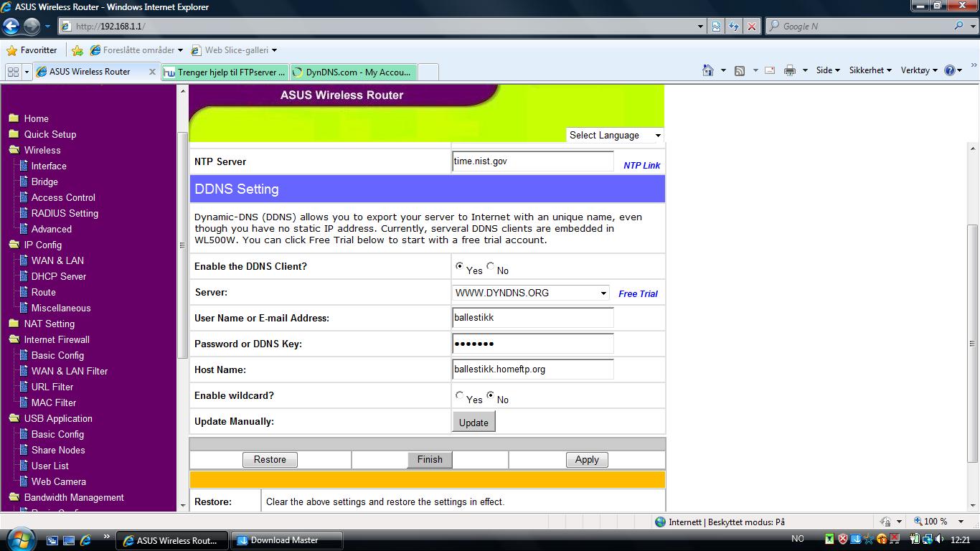Click the main page vertical scrollbar

pyautogui.click(x=973, y=344)
